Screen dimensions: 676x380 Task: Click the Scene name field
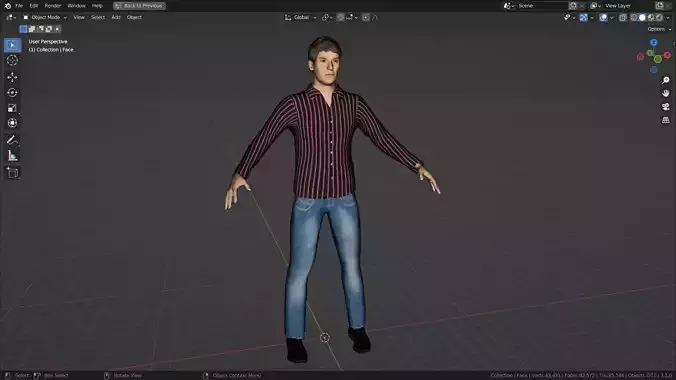(542, 6)
